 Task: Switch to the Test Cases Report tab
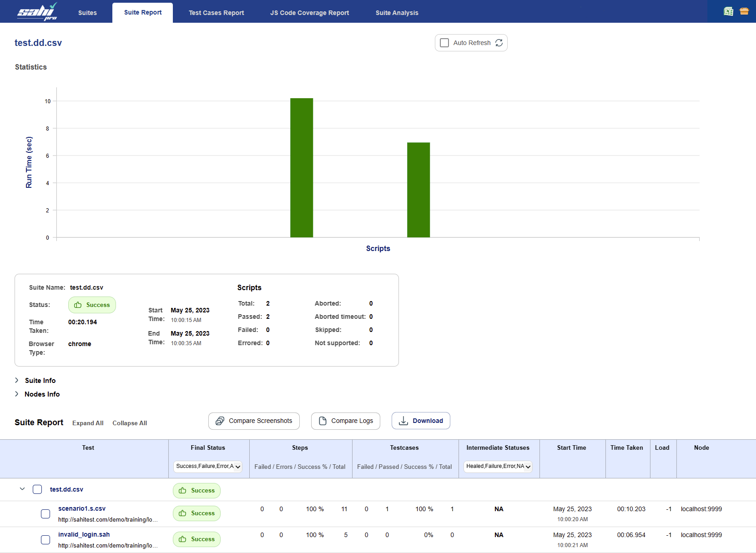coord(216,13)
